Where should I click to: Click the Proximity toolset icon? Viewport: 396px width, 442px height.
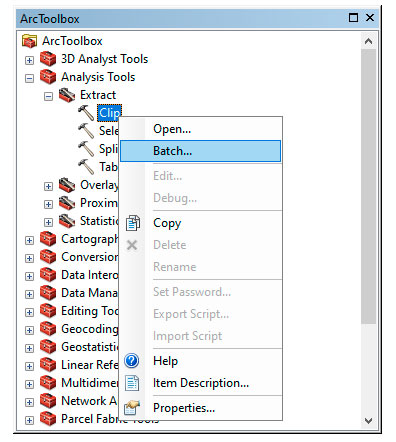(67, 203)
